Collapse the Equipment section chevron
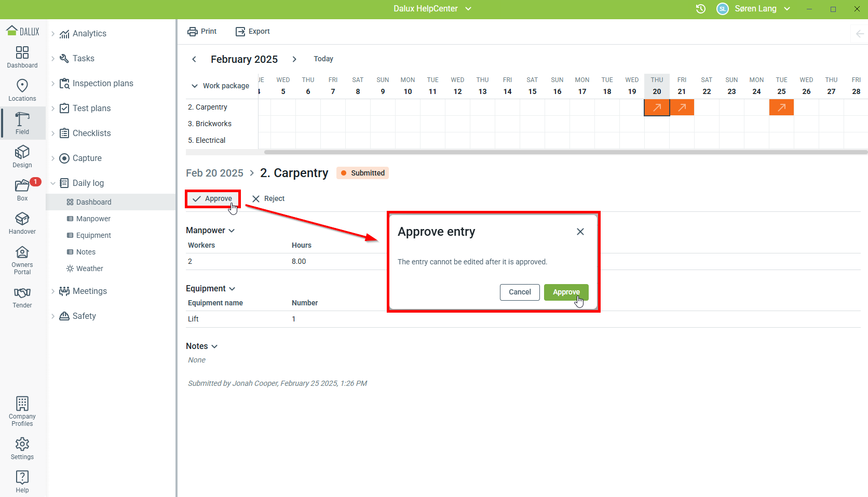Viewport: 868px width, 497px height. point(232,289)
